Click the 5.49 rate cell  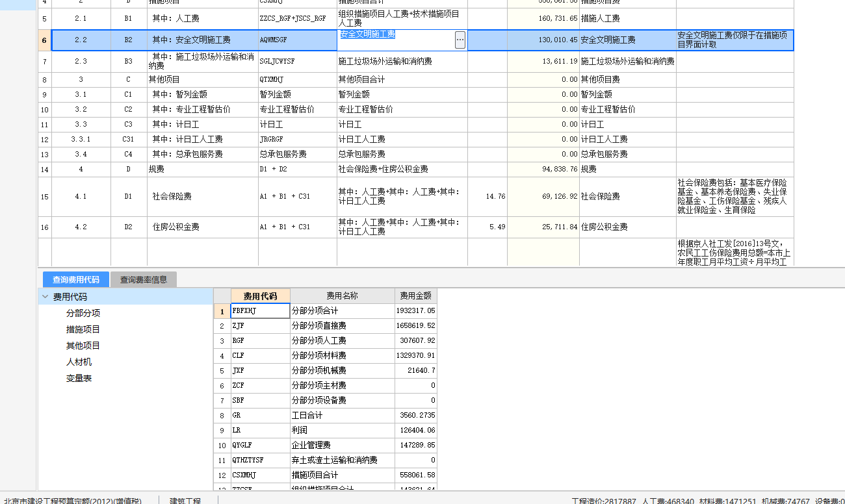tap(487, 227)
